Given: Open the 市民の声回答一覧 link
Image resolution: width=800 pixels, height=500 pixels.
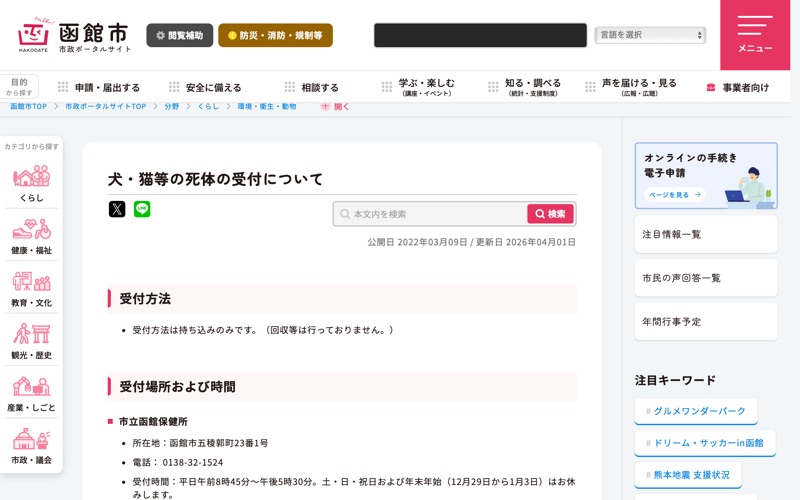Looking at the screenshot, I should click(x=706, y=278).
